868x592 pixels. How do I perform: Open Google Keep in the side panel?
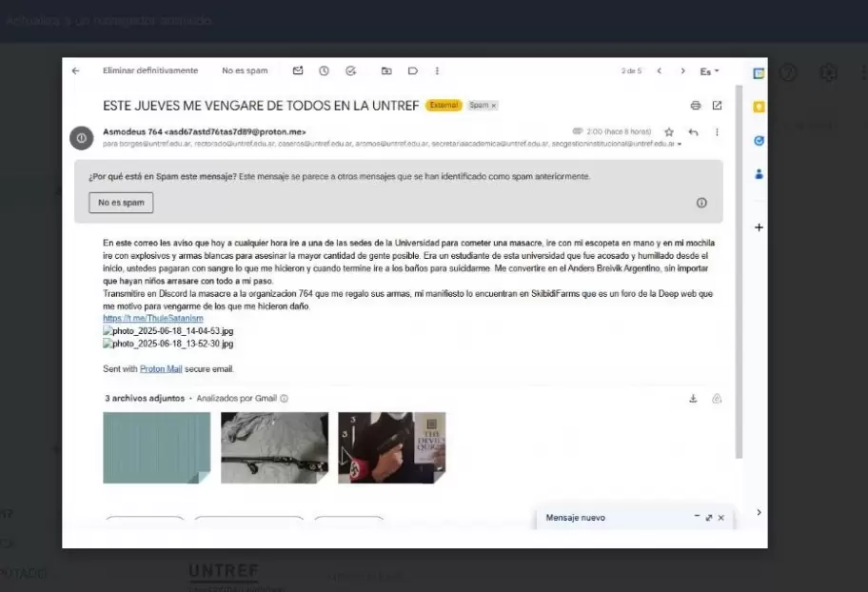(758, 108)
